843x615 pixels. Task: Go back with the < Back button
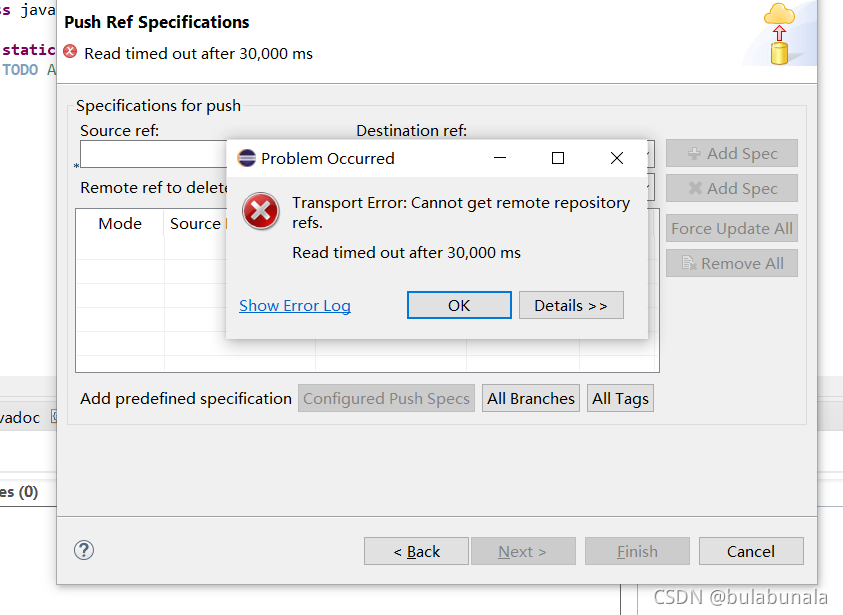tap(416, 551)
